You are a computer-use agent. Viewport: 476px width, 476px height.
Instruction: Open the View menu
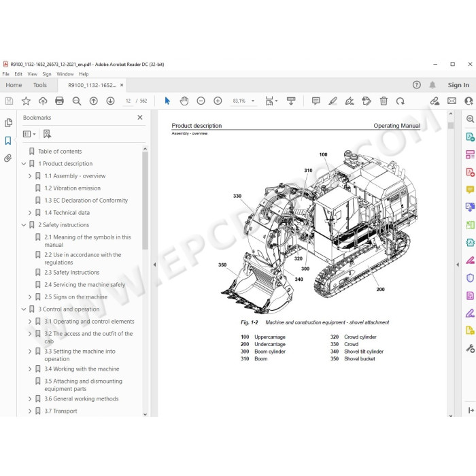[x=32, y=73]
